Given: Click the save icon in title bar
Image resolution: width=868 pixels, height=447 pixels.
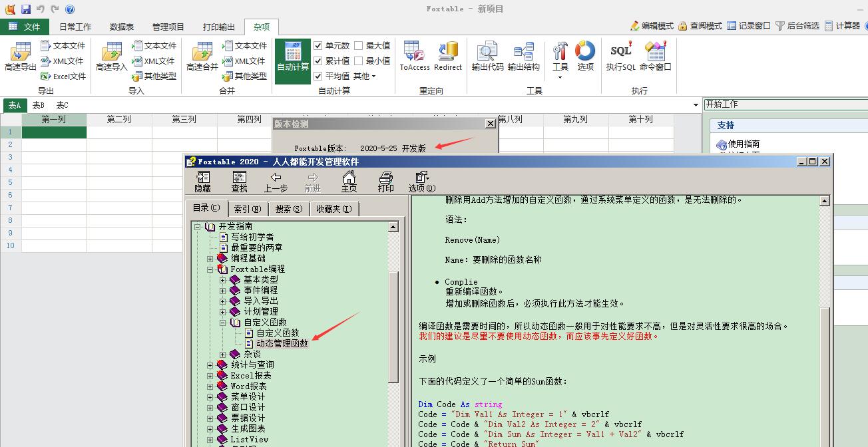Looking at the screenshot, I should point(26,9).
